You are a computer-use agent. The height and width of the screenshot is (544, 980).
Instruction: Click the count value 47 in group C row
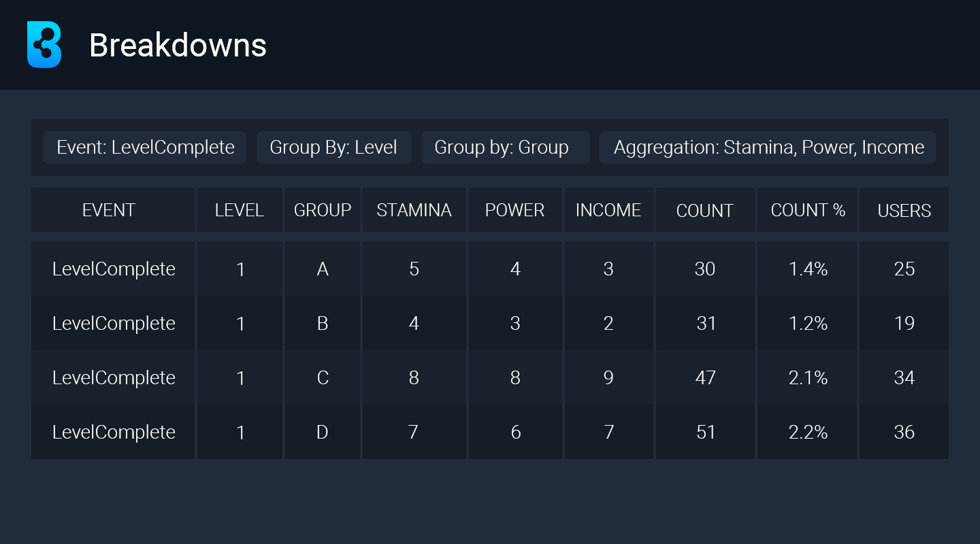click(705, 377)
